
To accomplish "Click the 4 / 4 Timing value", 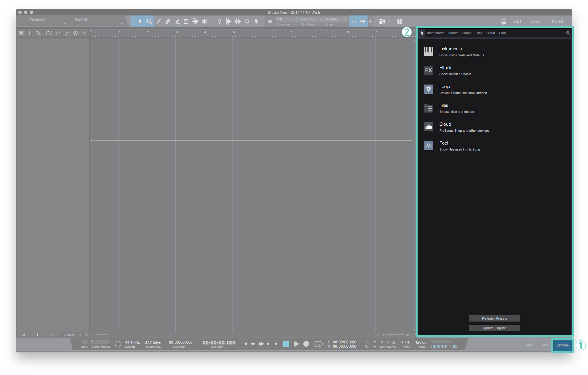I will tap(405, 342).
